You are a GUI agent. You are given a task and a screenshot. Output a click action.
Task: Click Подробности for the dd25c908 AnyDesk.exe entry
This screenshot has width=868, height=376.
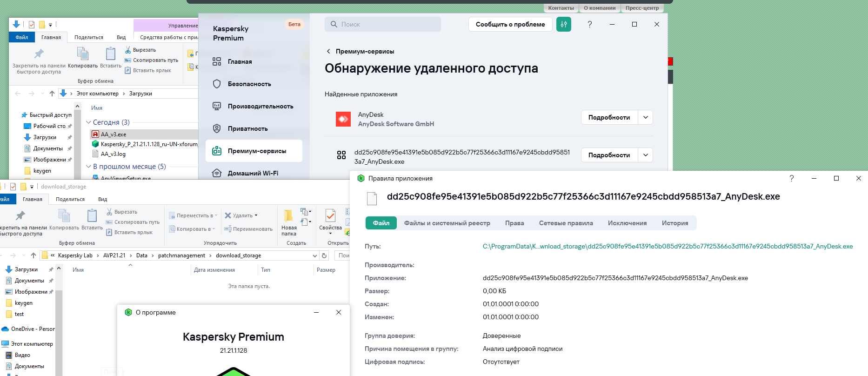609,155
